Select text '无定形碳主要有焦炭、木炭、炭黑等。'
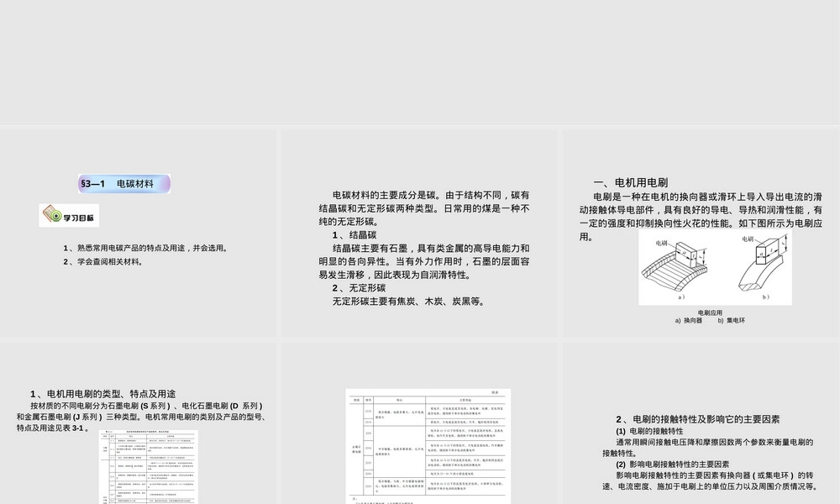The height and width of the screenshot is (504, 840). [411, 302]
